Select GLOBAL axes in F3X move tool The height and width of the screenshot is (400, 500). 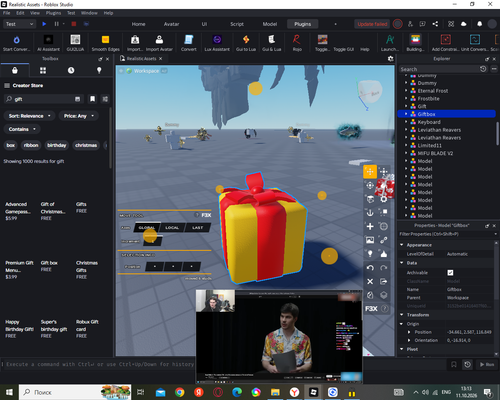coord(147,227)
